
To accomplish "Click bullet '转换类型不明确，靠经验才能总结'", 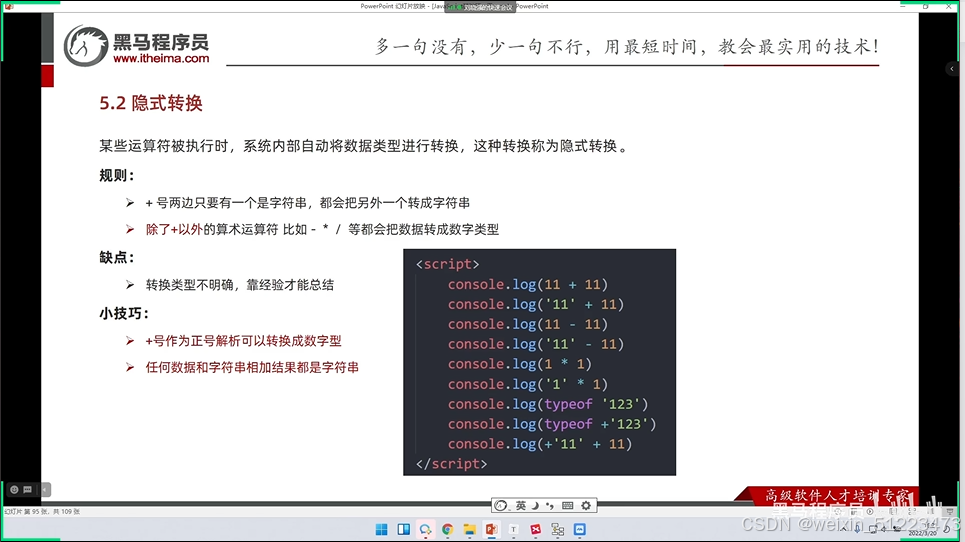I will pos(239,285).
